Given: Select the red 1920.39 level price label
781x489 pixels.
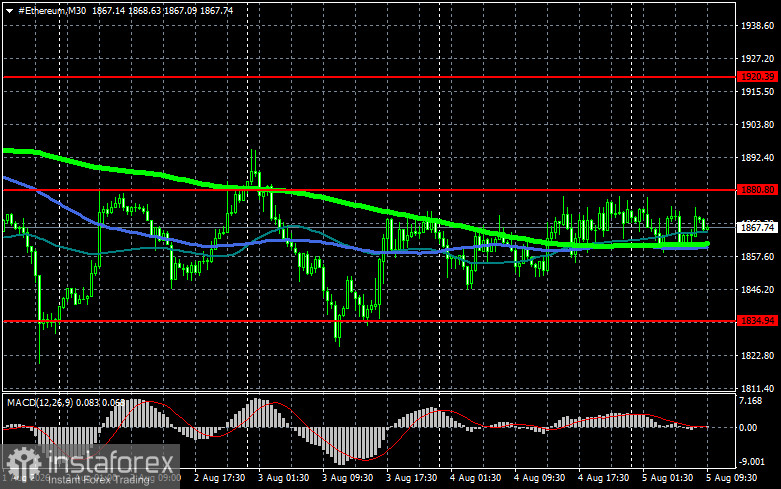Looking at the screenshot, I should click(758, 77).
